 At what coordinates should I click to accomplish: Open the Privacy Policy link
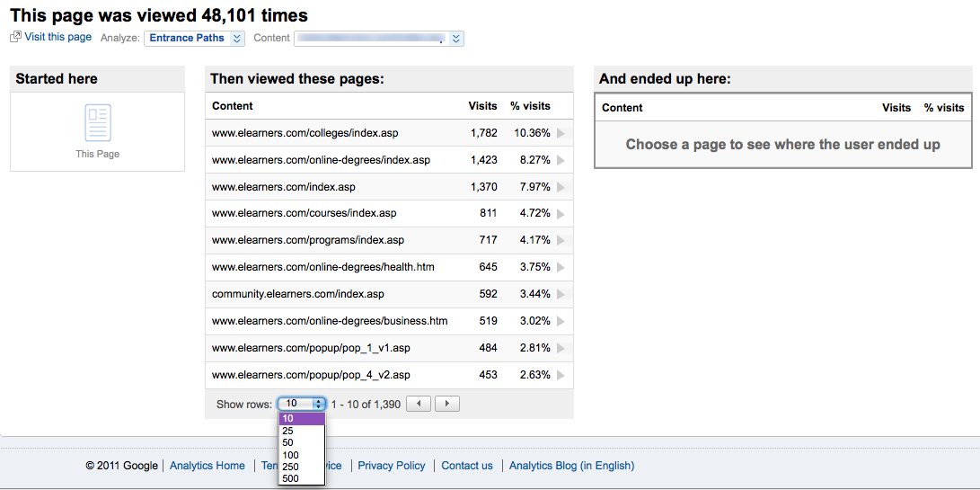pos(392,466)
